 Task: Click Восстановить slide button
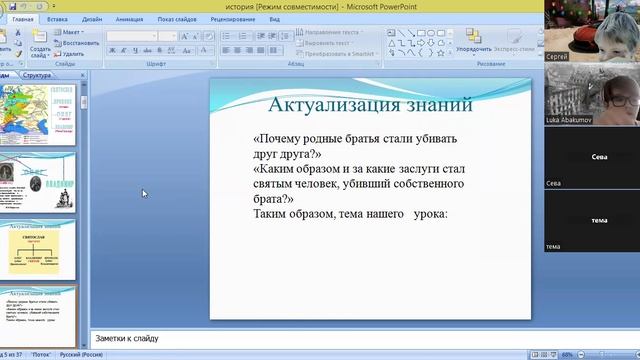[x=77, y=43]
